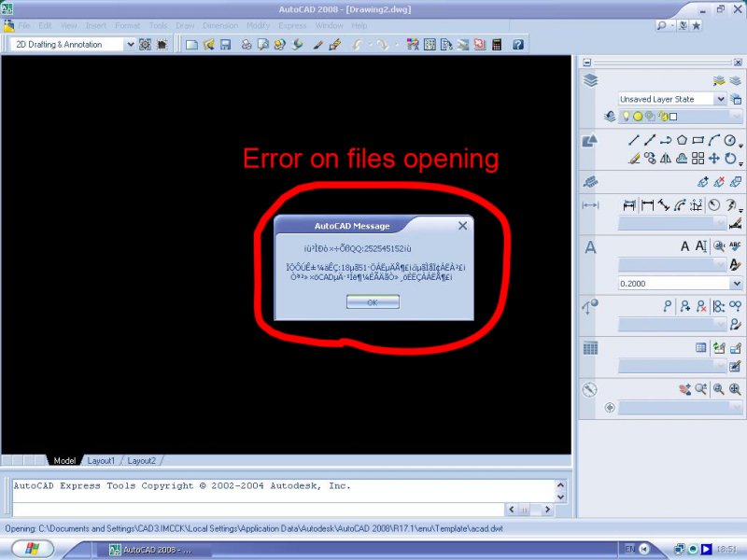
Task: Toggle the layer freeze/thaw sun icon
Action: pos(638,116)
